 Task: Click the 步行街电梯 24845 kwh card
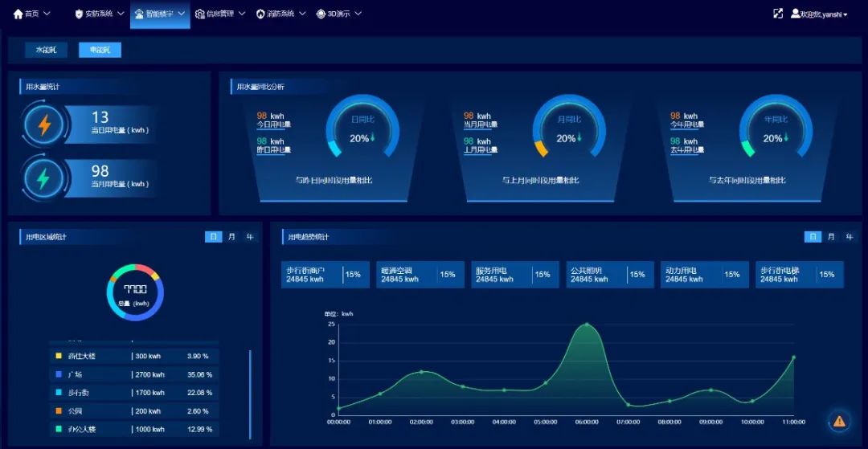coord(800,274)
